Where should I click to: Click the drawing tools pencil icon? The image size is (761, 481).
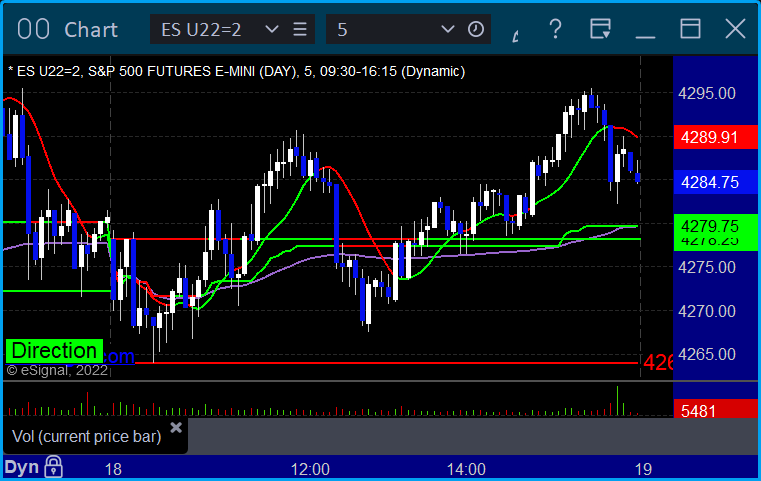coord(515,35)
